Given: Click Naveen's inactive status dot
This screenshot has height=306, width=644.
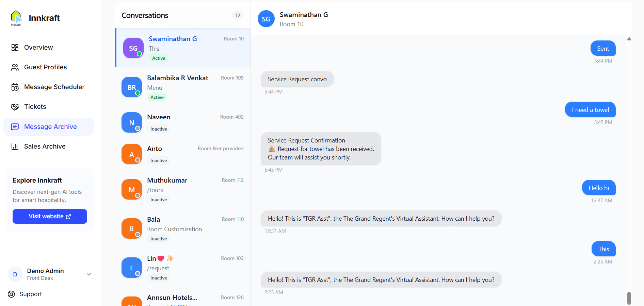Looking at the screenshot, I should [x=138, y=128].
